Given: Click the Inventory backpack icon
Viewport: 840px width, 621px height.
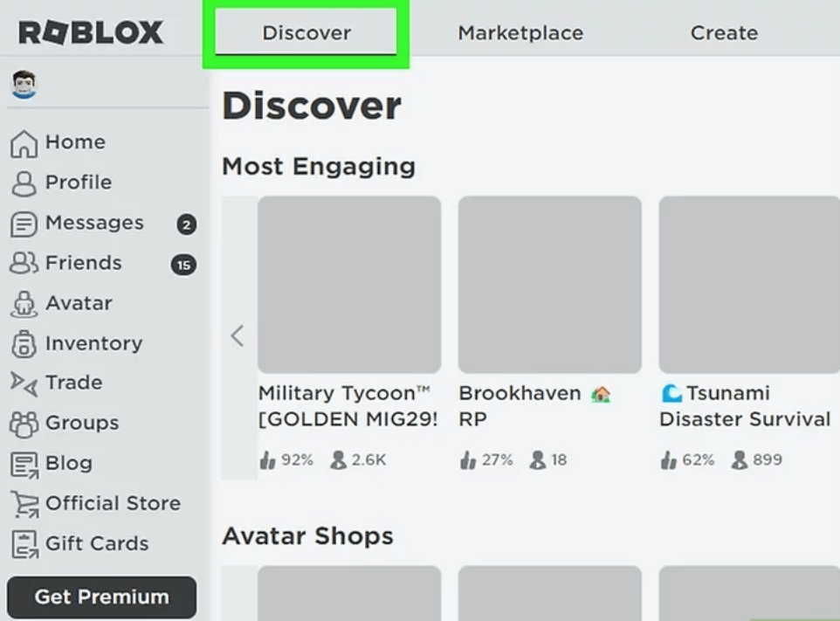Looking at the screenshot, I should 24,344.
